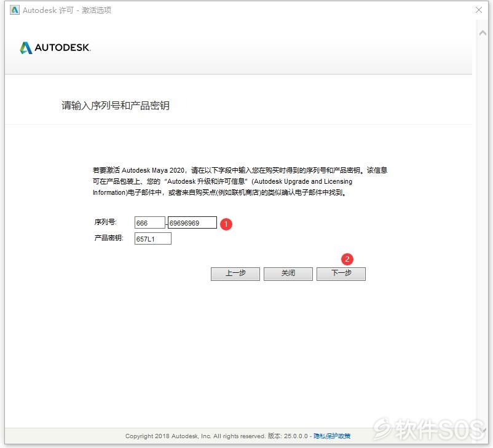The height and width of the screenshot is (448, 493).
Task: Click the 序列号 label
Action: coord(105,222)
